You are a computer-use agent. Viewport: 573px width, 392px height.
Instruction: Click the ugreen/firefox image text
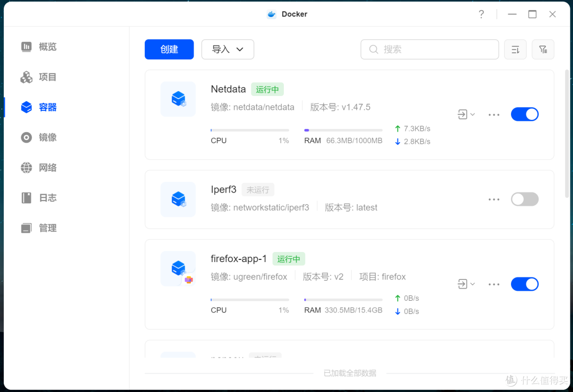(x=260, y=277)
